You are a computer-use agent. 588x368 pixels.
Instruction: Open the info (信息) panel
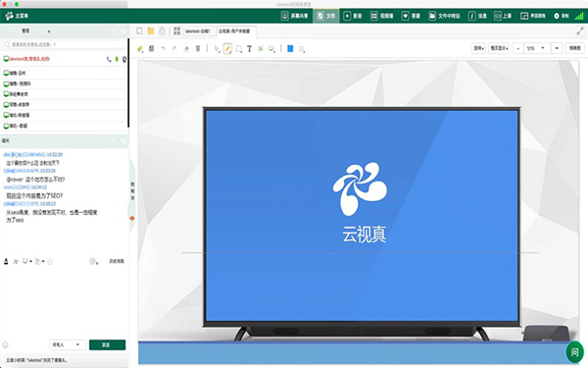click(x=477, y=16)
